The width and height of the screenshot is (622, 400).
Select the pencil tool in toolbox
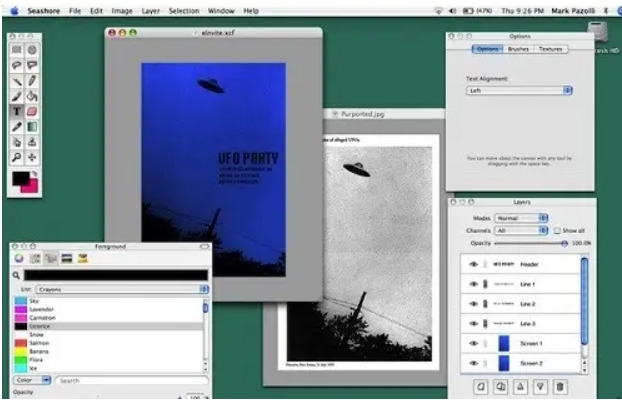[32, 81]
